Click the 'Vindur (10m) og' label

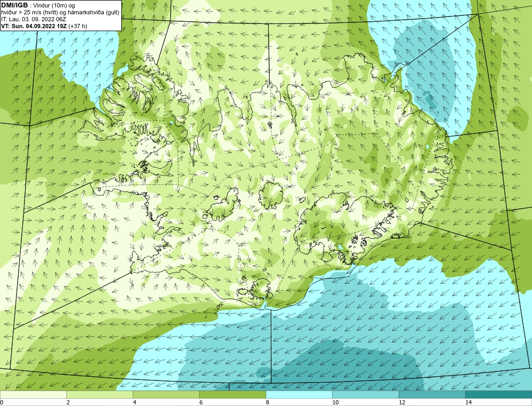pos(54,6)
